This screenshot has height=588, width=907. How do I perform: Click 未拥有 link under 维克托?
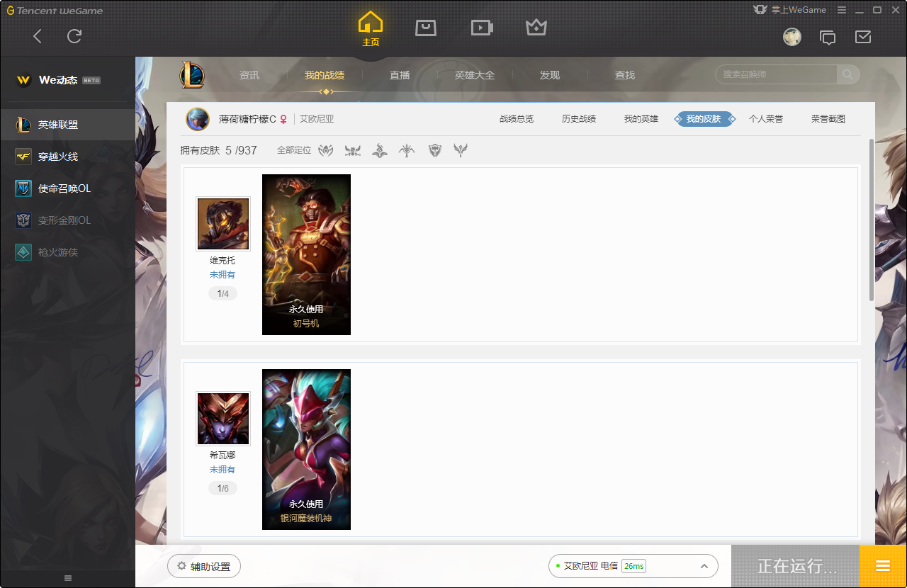coord(222,275)
